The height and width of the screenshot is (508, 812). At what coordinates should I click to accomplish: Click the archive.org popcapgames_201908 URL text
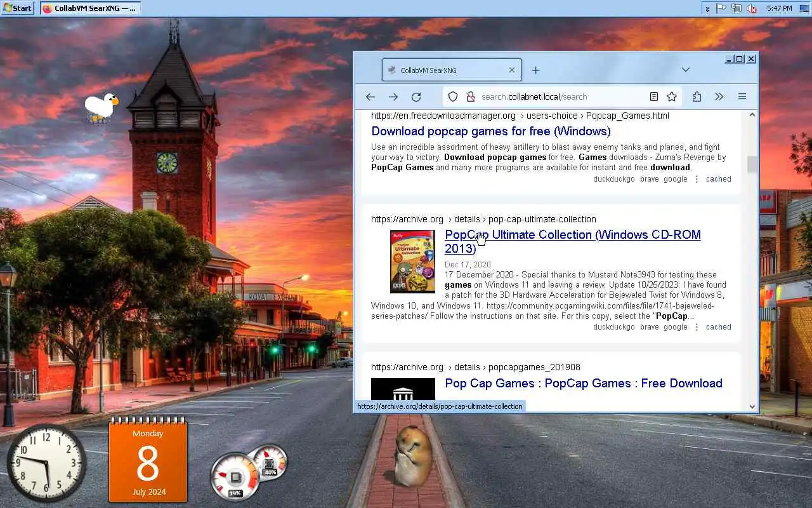[x=476, y=367]
